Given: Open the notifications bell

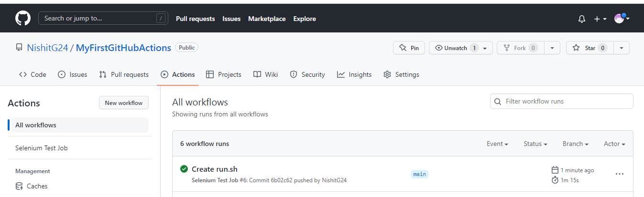Looking at the screenshot, I should point(582,19).
